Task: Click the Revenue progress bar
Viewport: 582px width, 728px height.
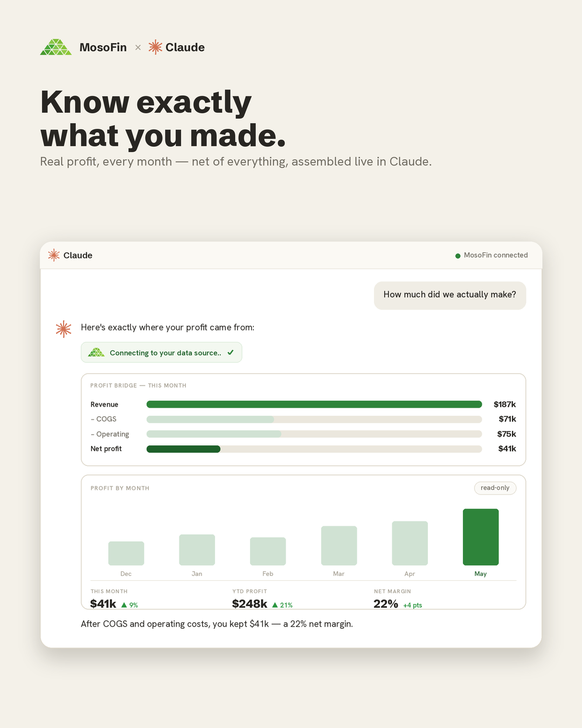Action: pyautogui.click(x=314, y=404)
